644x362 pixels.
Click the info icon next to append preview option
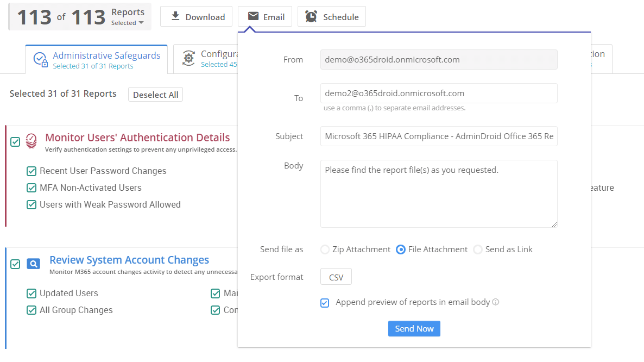coord(495,302)
